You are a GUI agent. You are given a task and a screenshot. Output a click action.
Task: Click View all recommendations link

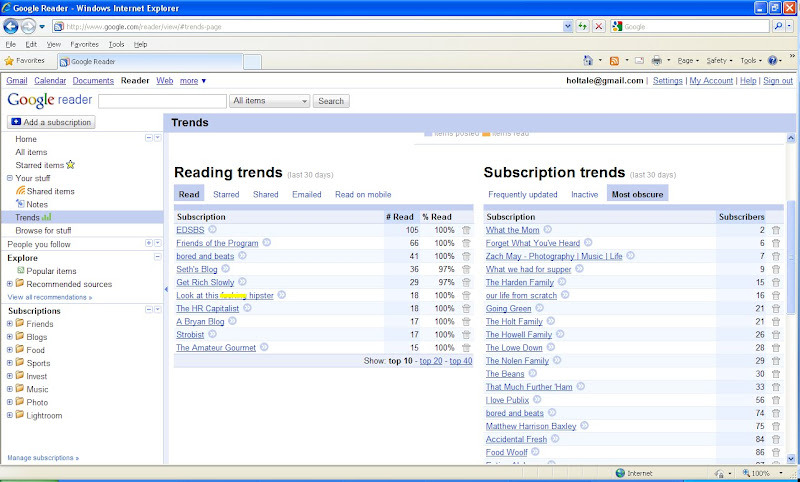49,297
